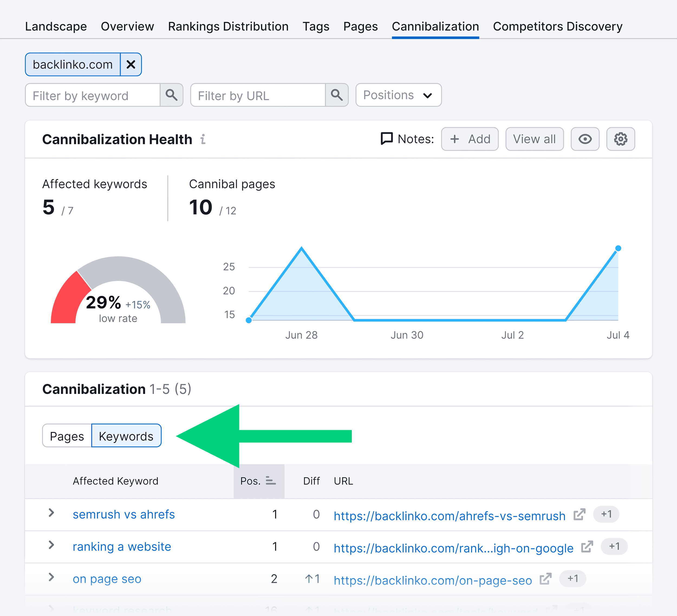
Task: Click the Jul 4 data point on the chart
Action: [x=618, y=248]
